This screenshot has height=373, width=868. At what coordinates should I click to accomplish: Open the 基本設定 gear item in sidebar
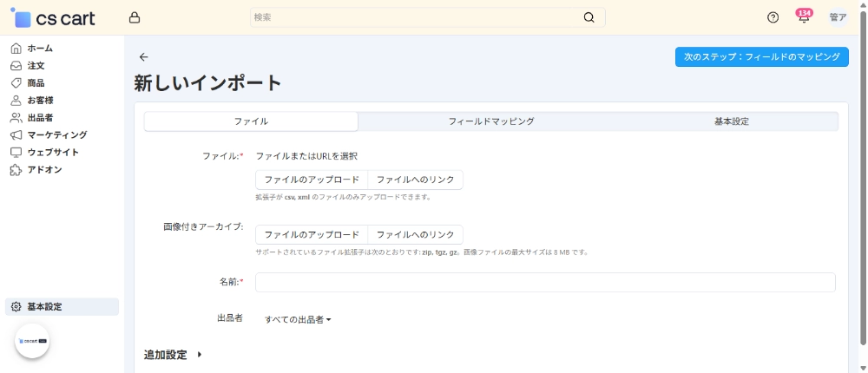pos(43,306)
